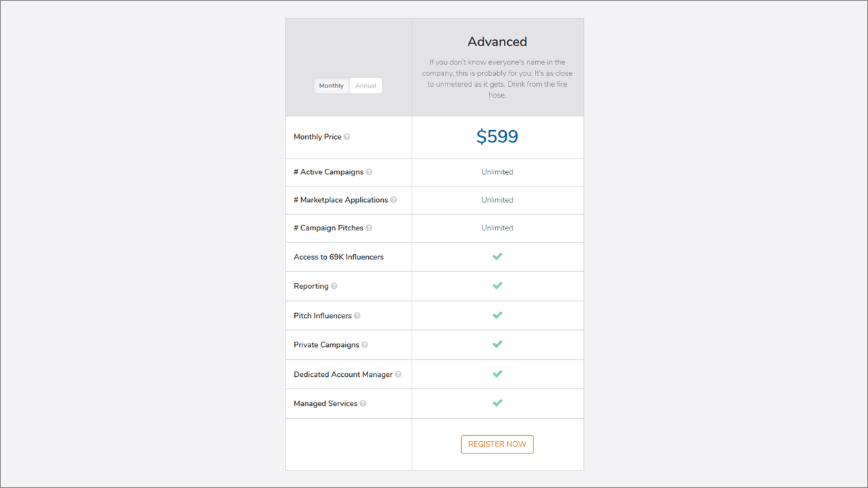
Task: Click help icon beside # Marketplace Applications
Action: pos(393,200)
